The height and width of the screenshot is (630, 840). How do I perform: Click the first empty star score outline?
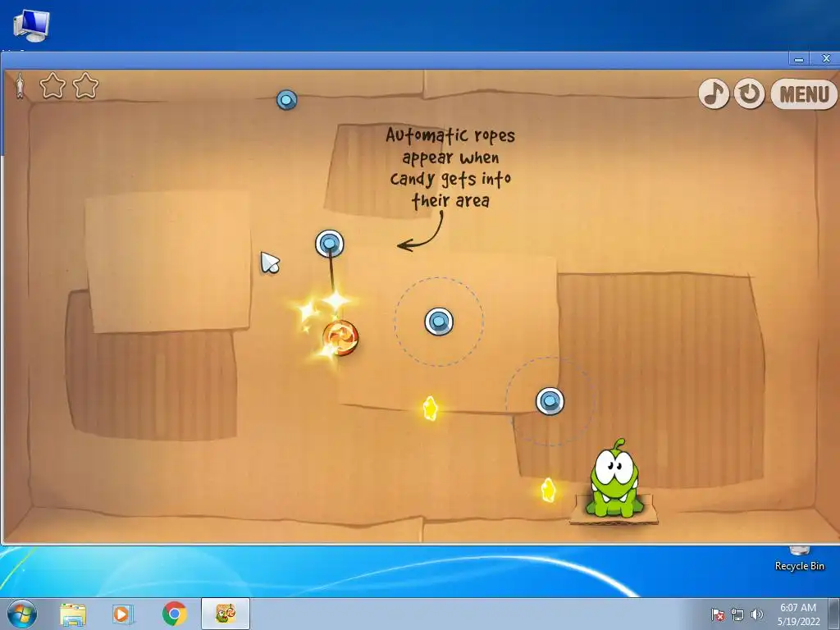52,85
